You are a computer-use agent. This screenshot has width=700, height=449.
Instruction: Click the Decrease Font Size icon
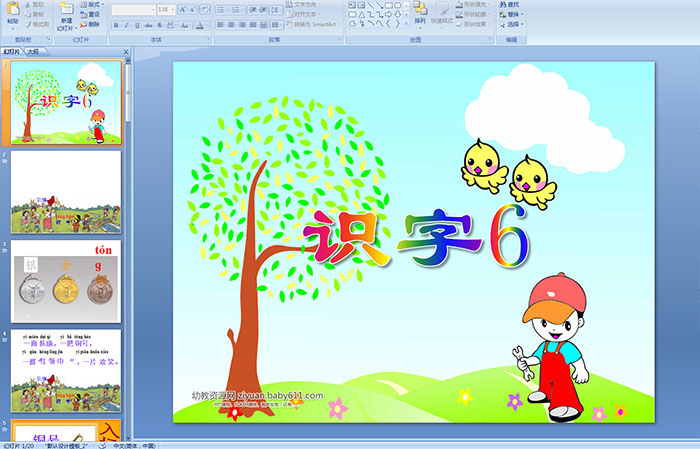pos(193,9)
